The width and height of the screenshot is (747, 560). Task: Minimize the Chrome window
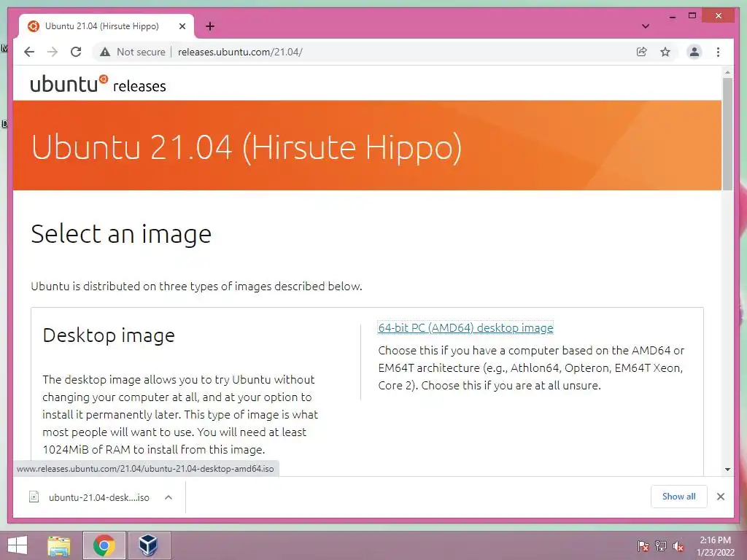(x=672, y=16)
